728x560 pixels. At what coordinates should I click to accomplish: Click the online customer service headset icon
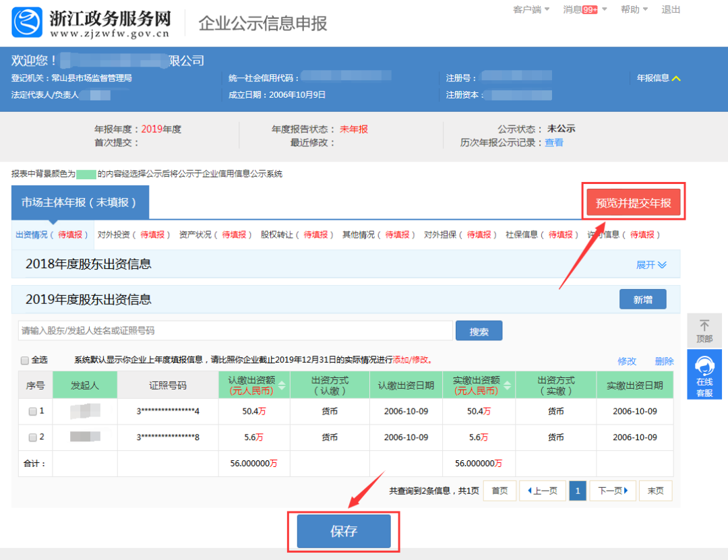(704, 367)
